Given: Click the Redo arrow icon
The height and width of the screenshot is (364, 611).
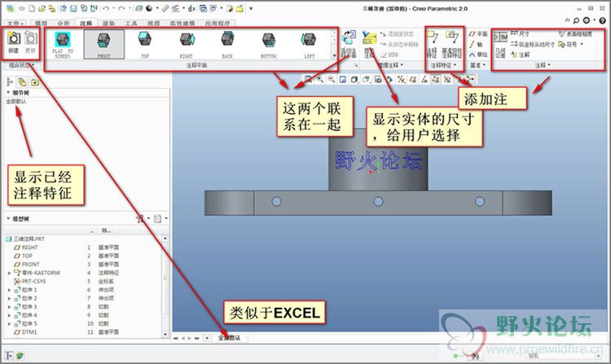Looking at the screenshot, I should coord(121,8).
